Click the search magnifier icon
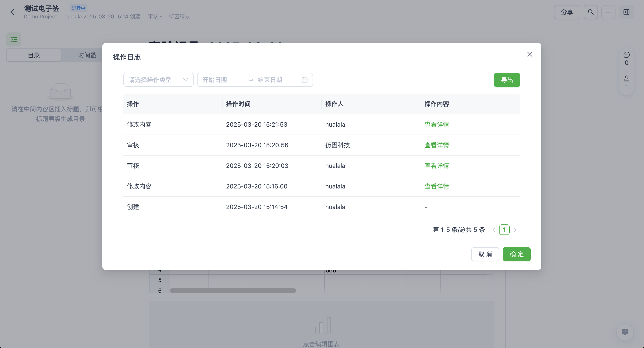This screenshot has height=348, width=644. point(590,12)
